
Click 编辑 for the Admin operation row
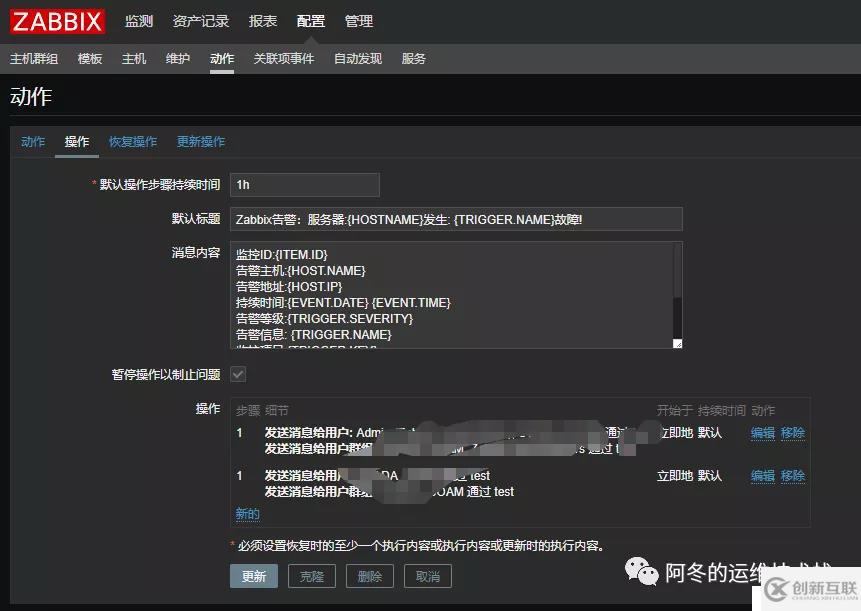pos(763,433)
